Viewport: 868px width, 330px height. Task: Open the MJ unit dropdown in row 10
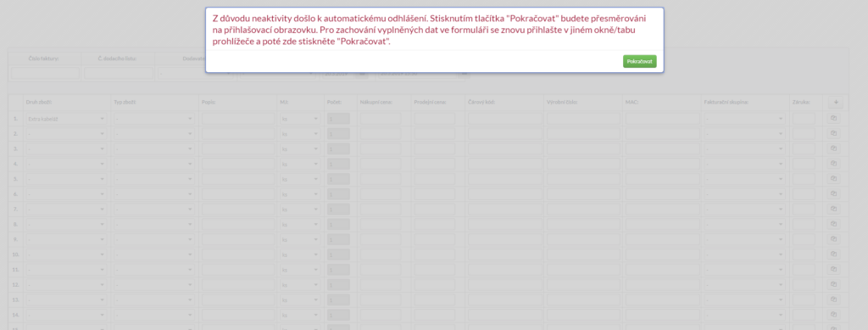300,254
